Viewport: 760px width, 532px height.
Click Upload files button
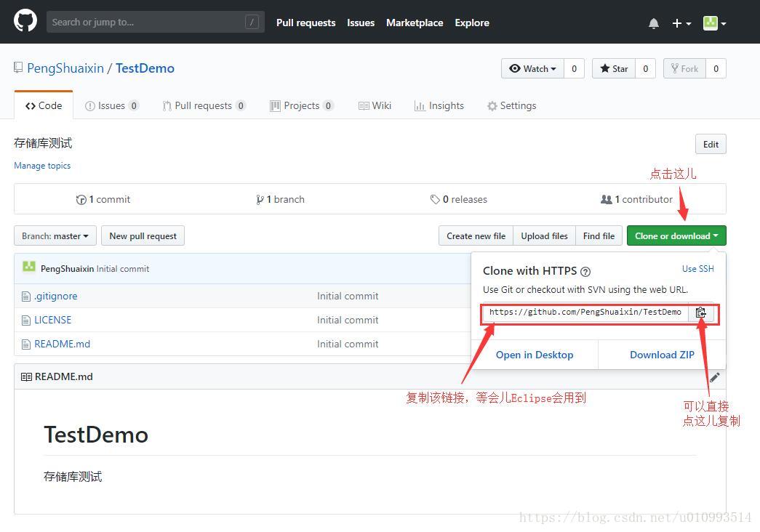[544, 236]
